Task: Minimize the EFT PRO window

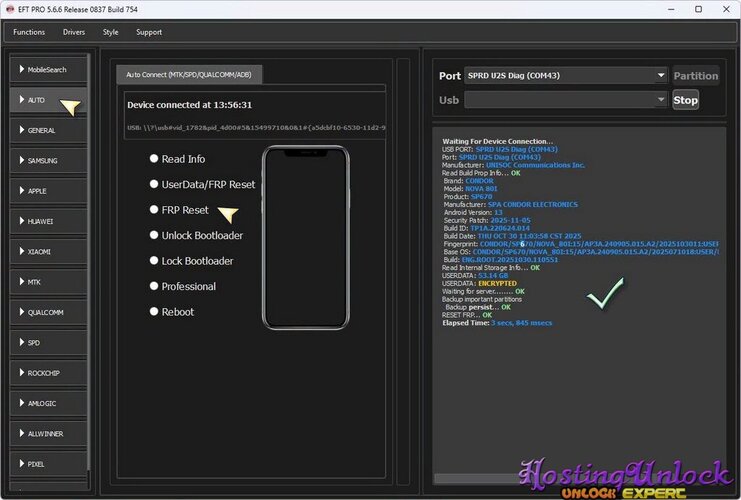Action: (x=671, y=9)
